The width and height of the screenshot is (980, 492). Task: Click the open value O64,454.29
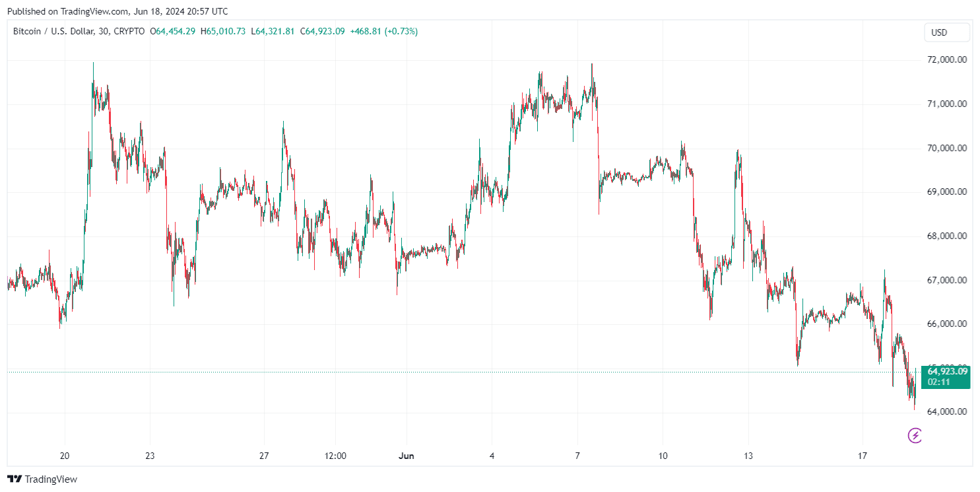pyautogui.click(x=172, y=31)
